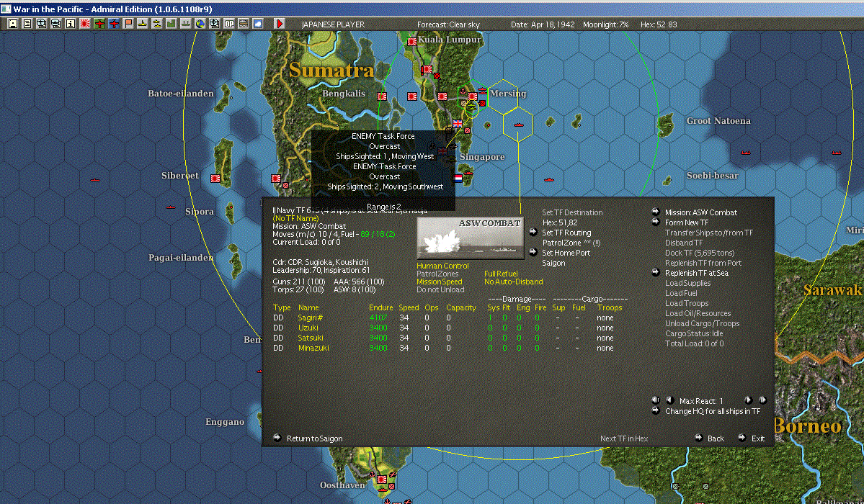Click the green land shape toolbar icon
This screenshot has width=864, height=504.
(171, 24)
